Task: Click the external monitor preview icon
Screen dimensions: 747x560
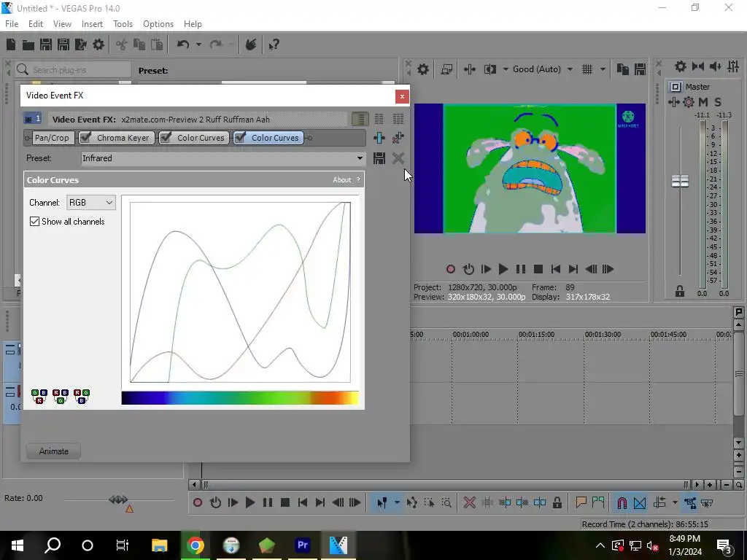Action: tap(446, 69)
